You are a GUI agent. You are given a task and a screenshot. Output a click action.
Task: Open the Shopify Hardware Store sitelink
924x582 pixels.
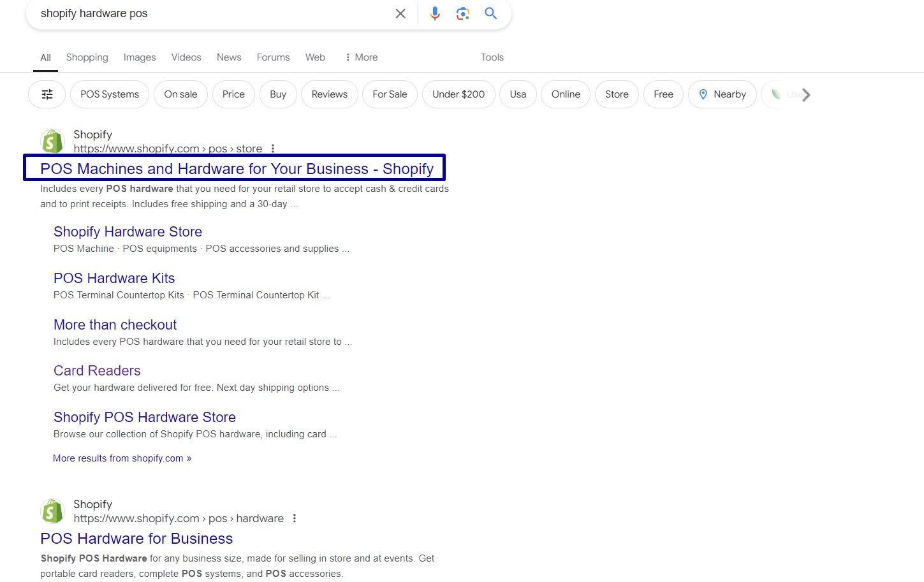pos(128,232)
